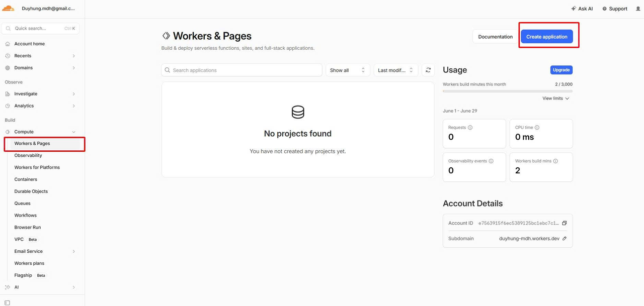Click the Quick search field
Image resolution: width=644 pixels, height=306 pixels.
tap(40, 29)
